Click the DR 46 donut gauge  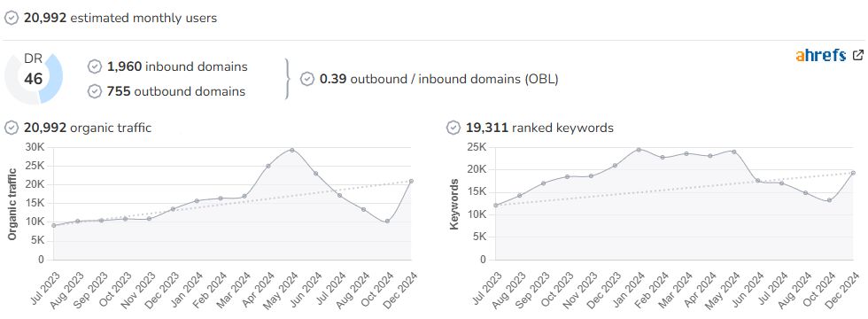pos(34,78)
